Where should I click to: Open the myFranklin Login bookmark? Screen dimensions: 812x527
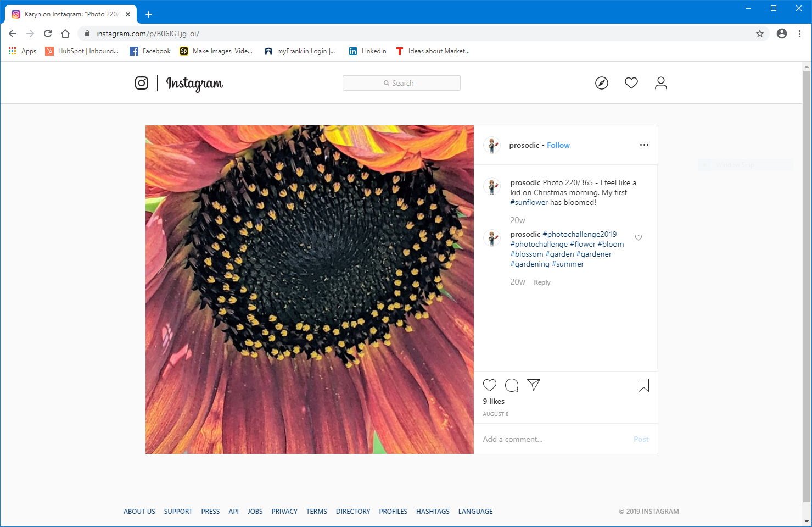click(x=300, y=51)
